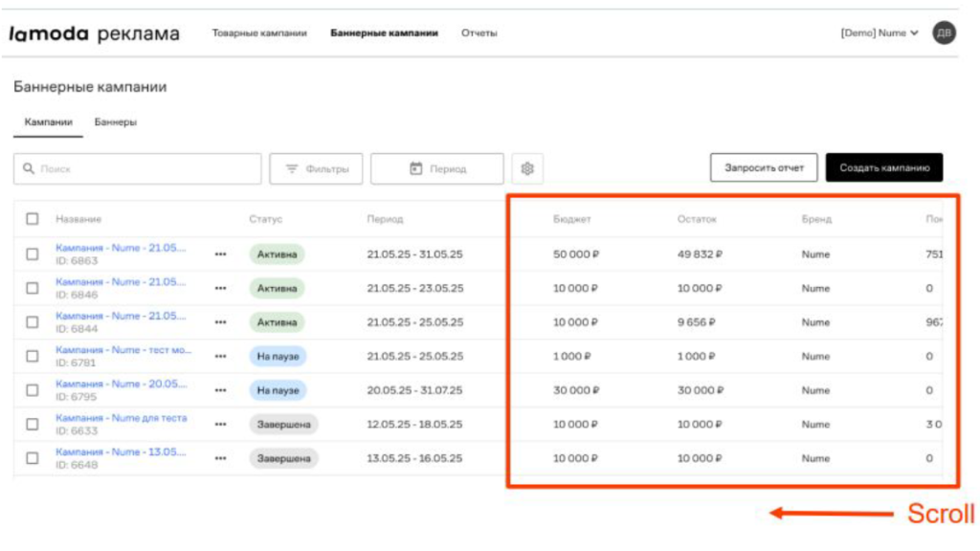The image size is (980, 551).
Task: Select checkbox for campaign ID 6795
Action: pos(33,390)
